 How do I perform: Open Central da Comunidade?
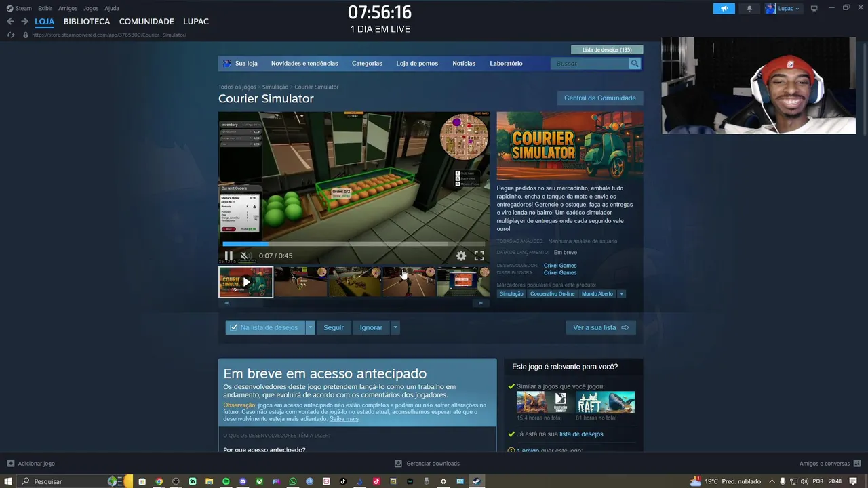[599, 98]
